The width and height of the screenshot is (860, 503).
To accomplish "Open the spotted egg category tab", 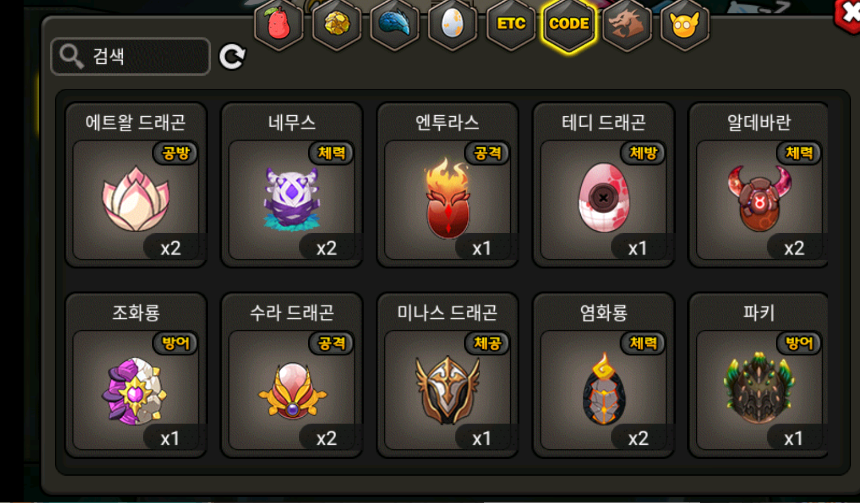I will coord(453,24).
